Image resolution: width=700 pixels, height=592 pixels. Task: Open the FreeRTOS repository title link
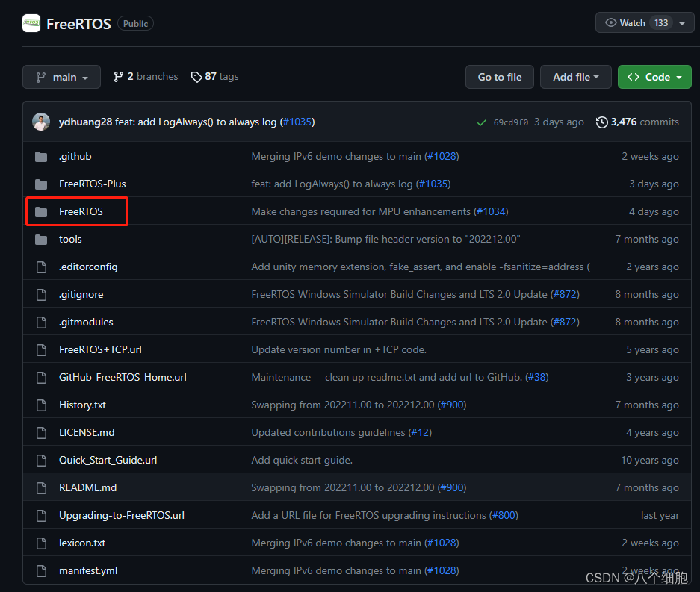click(78, 24)
